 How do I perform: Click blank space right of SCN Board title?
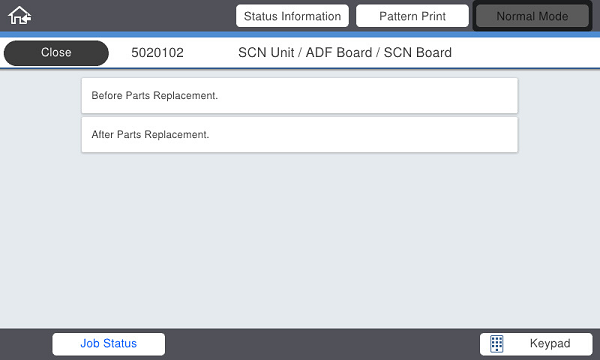point(524,53)
